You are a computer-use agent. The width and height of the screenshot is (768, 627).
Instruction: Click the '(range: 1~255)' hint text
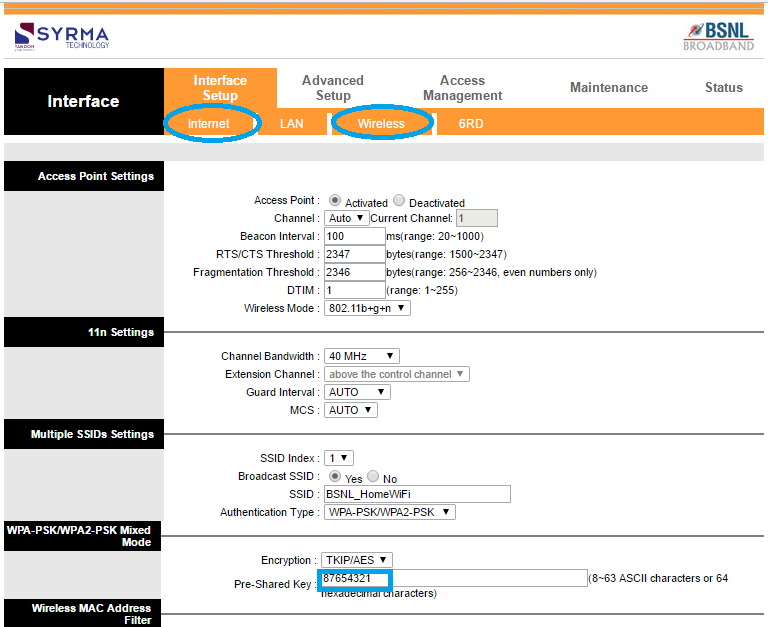click(422, 290)
